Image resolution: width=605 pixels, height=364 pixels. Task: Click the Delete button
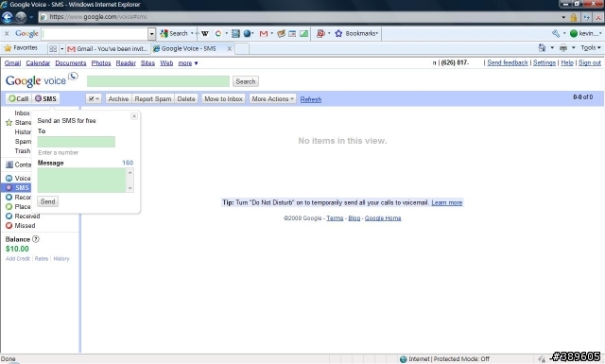186,99
